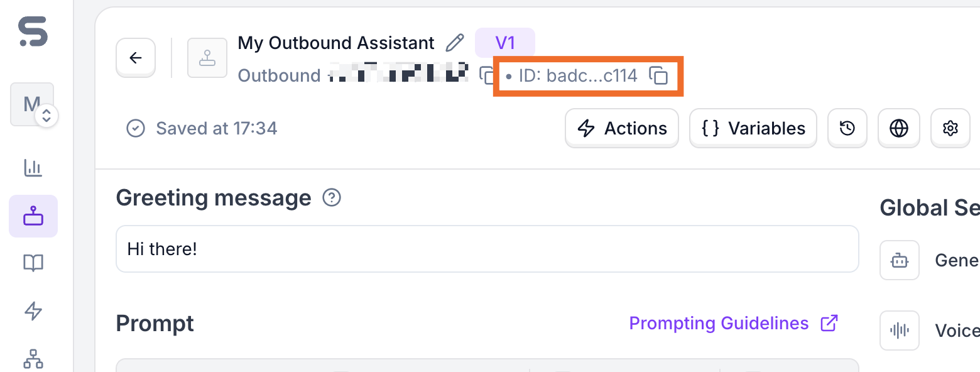Open assistant settings via gear icon
The width and height of the screenshot is (980, 372).
(950, 128)
